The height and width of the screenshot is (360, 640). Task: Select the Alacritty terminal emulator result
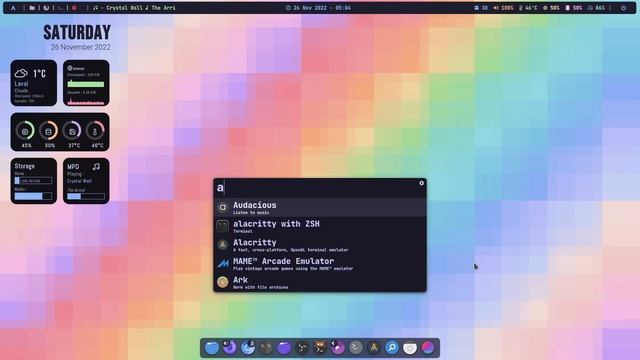pyautogui.click(x=320, y=245)
